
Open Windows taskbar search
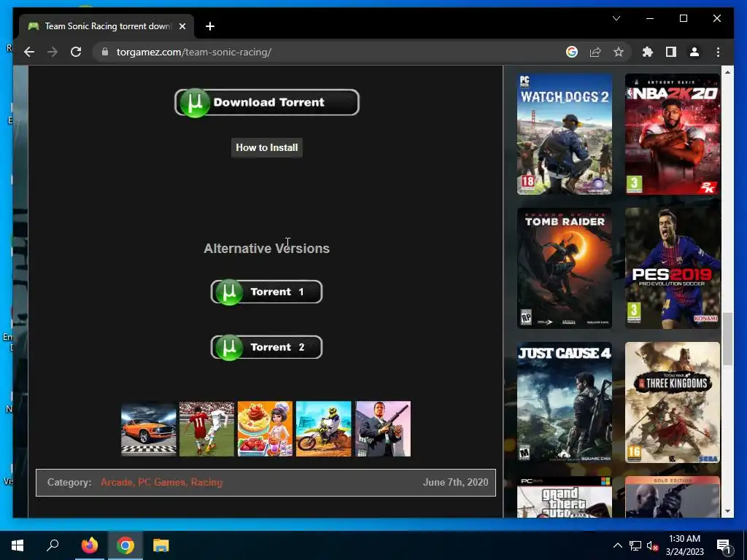click(53, 545)
